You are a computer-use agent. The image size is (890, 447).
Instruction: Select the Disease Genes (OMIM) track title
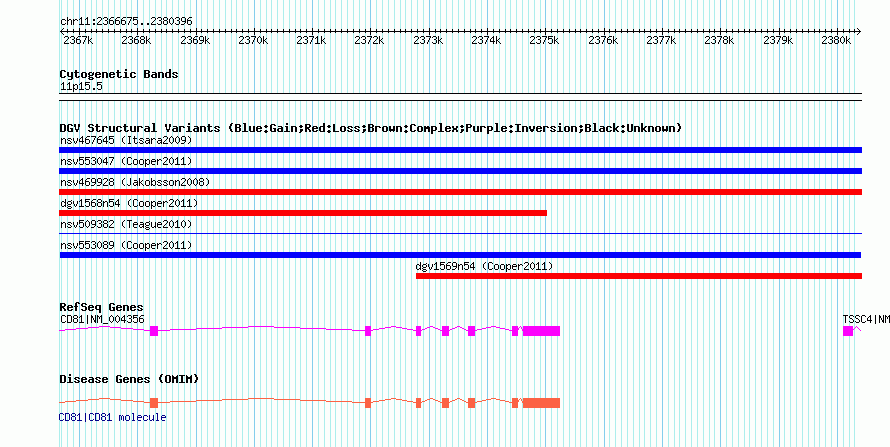[x=129, y=379]
